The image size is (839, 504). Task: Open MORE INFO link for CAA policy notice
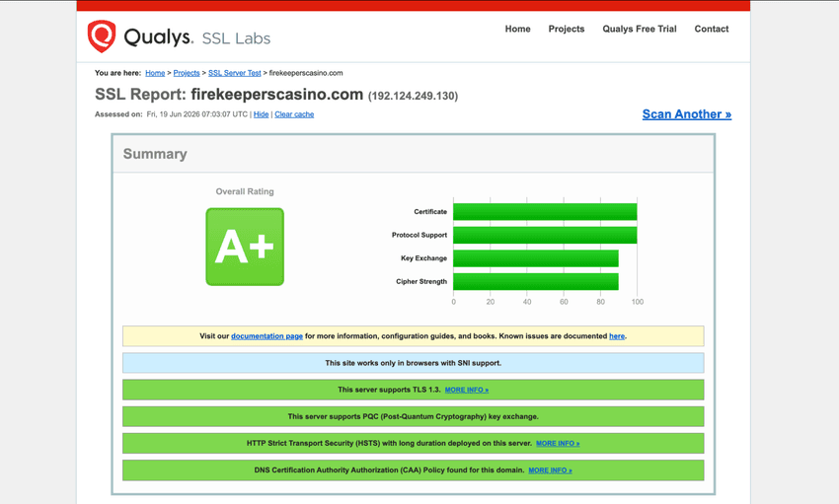[x=550, y=470]
